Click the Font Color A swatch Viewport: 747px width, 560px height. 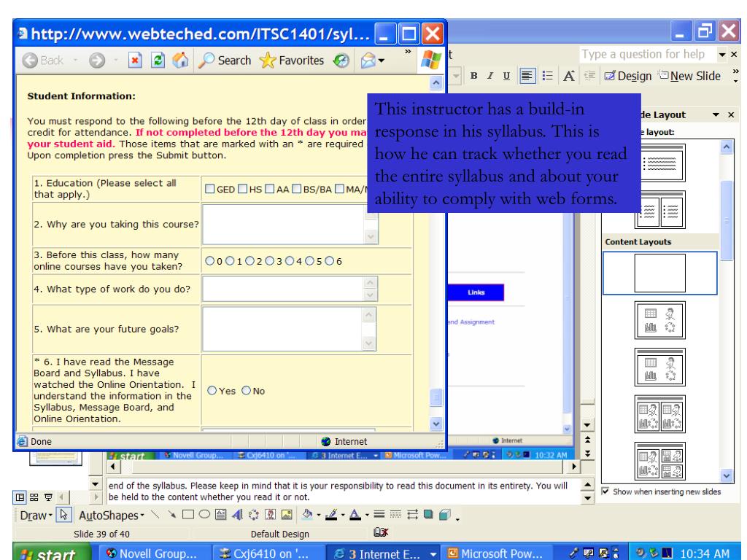point(355,515)
